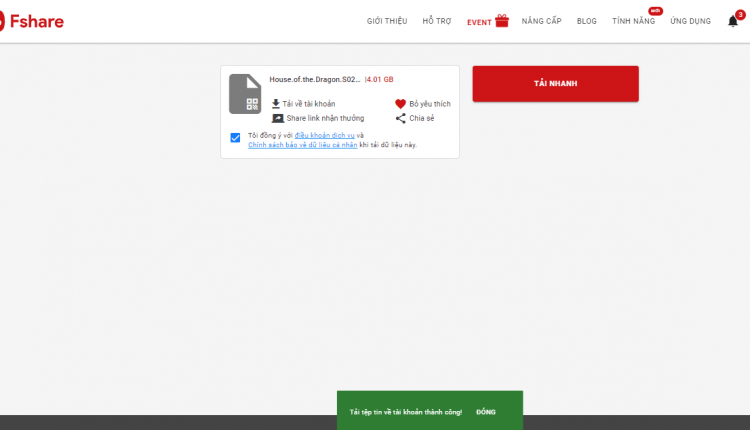750x430 pixels.
Task: Open the Hỗ Trợ menu item
Action: [x=437, y=21]
